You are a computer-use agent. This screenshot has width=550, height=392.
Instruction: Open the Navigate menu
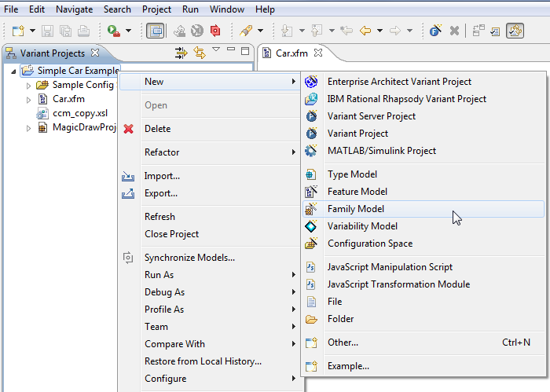(74, 9)
